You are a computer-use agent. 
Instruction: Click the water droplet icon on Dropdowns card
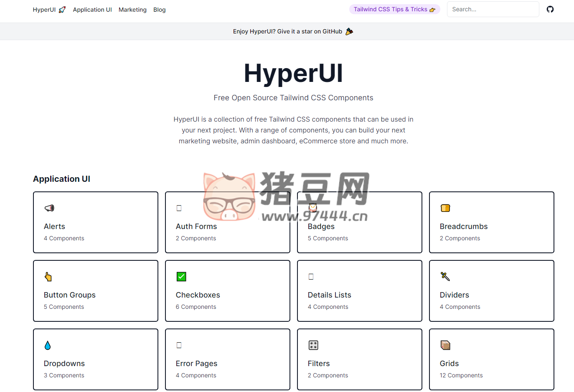point(48,345)
